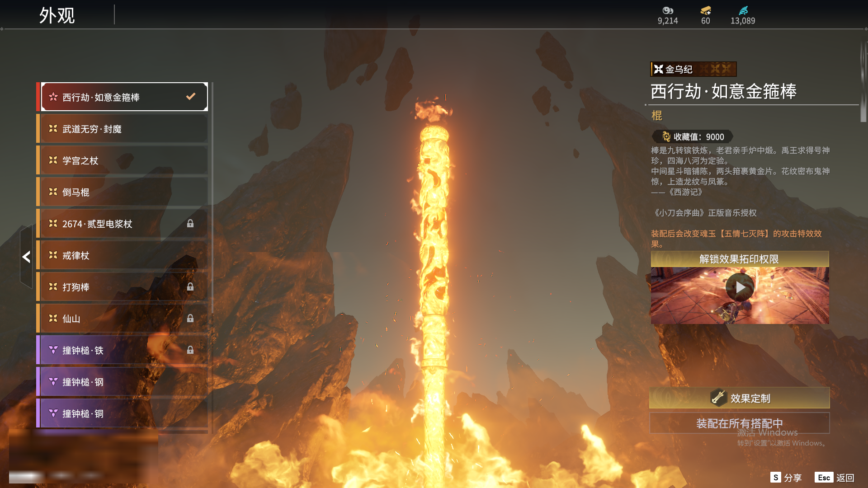Click the 棍 weapon type label
This screenshot has height=488, width=868.
click(657, 116)
